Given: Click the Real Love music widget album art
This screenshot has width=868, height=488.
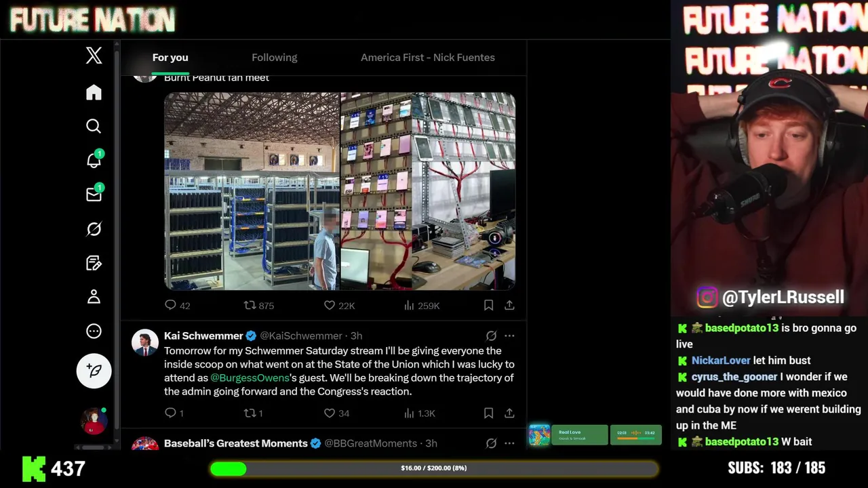Looking at the screenshot, I should (x=540, y=435).
